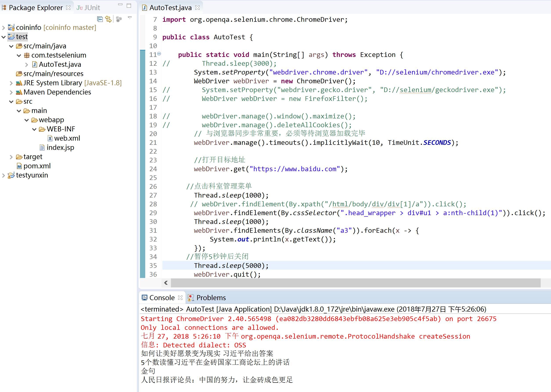Switch to the JUnit tab
Screen dimensions: 551x392
click(88, 8)
